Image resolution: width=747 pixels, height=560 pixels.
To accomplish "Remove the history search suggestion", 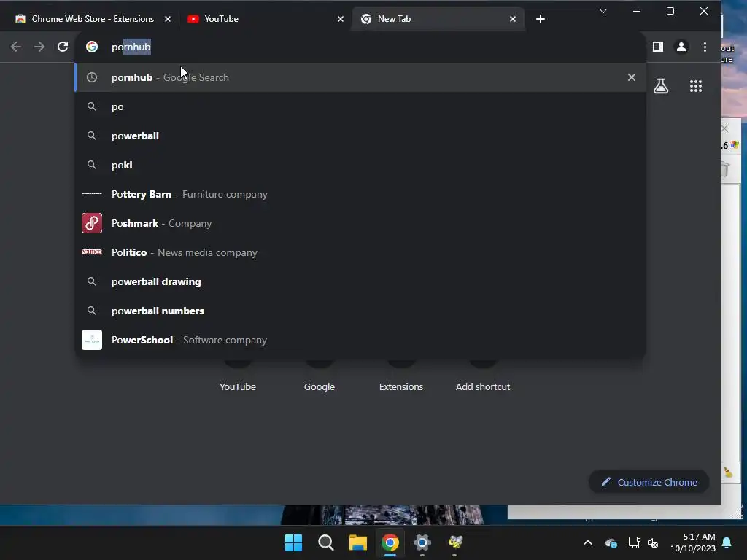I will point(631,77).
